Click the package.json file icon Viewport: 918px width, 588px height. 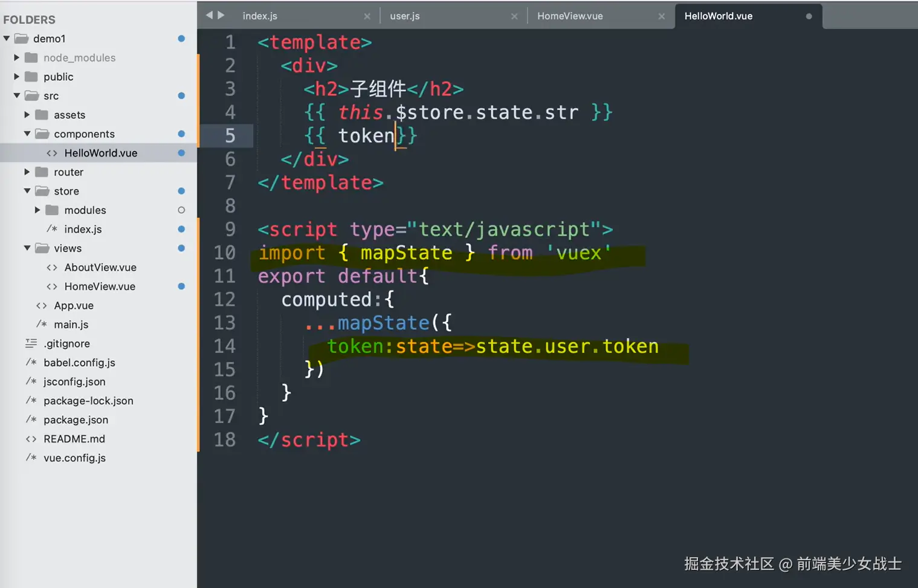(x=31, y=420)
